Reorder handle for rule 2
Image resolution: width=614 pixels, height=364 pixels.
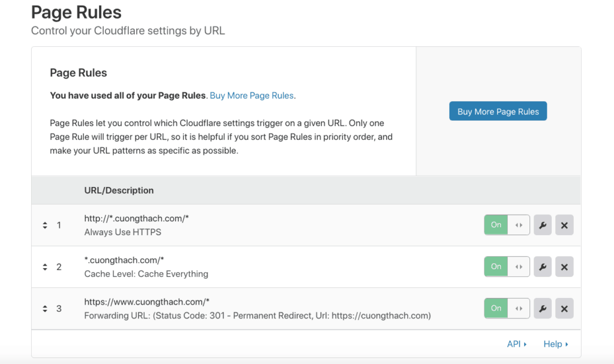coord(45,267)
